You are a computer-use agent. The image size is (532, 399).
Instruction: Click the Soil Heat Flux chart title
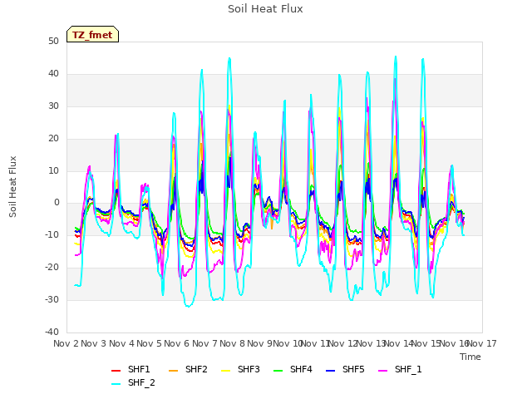point(265,9)
